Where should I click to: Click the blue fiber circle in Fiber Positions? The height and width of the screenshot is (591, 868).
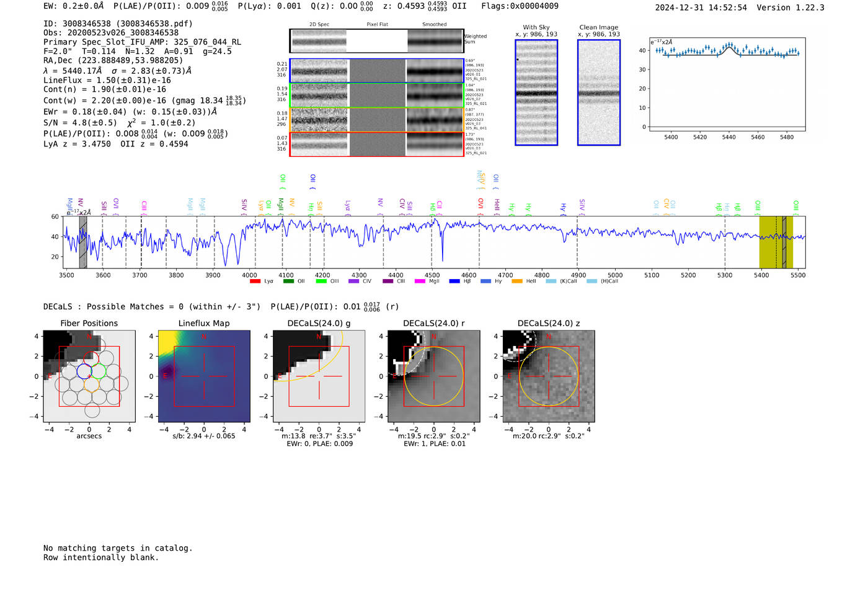point(84,371)
